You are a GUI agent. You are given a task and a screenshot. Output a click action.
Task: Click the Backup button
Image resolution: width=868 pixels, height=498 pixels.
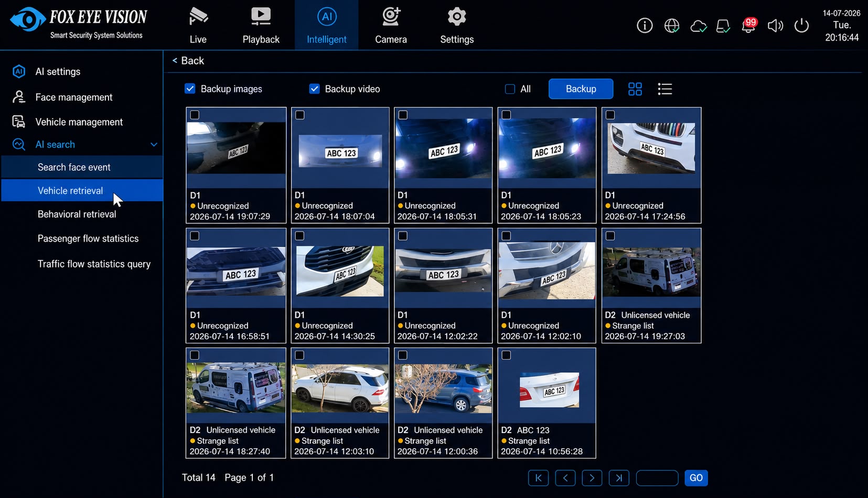pos(581,89)
